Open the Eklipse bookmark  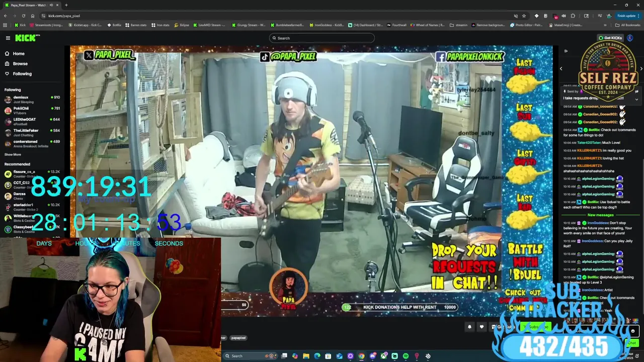[x=182, y=25]
